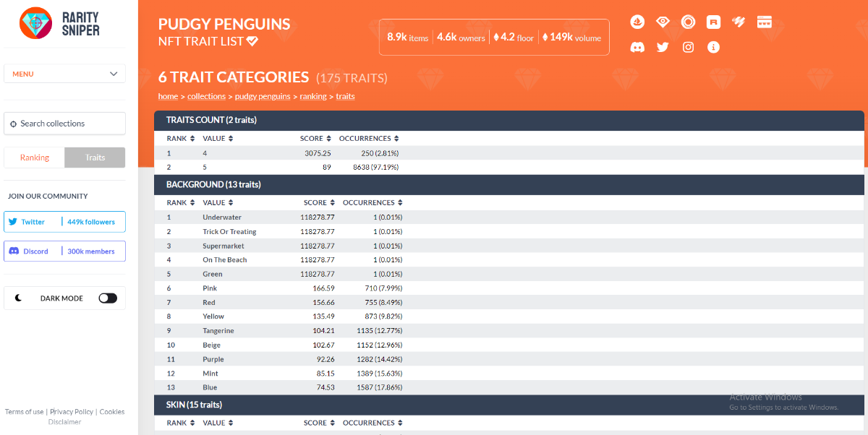The height and width of the screenshot is (435, 868).
Task: Sort Background table by Score arrows
Action: [332, 203]
